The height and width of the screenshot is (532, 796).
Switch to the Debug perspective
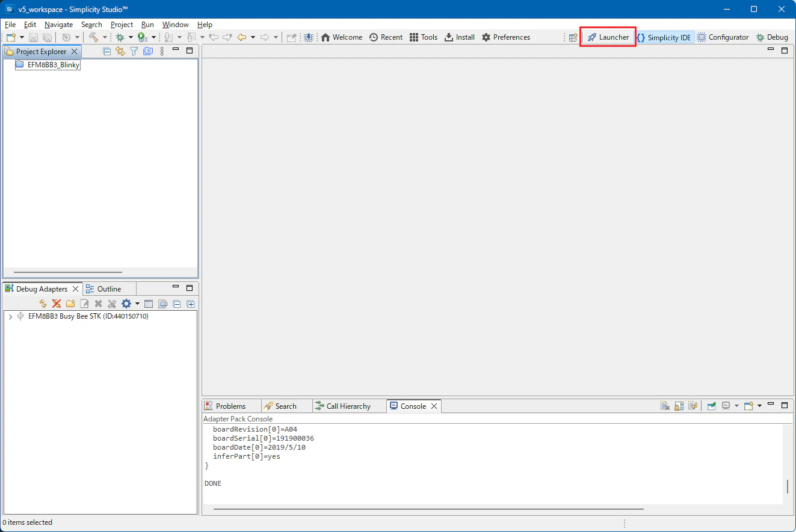[773, 37]
